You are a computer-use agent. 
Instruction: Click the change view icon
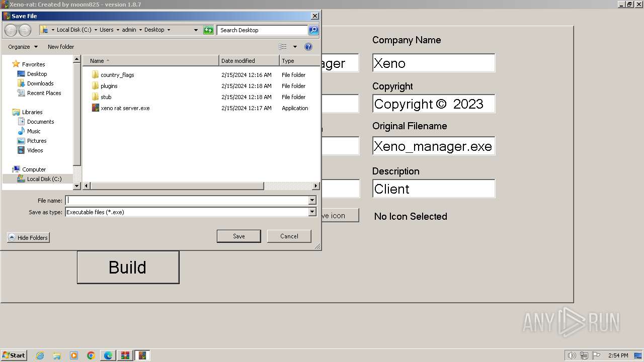click(x=283, y=47)
